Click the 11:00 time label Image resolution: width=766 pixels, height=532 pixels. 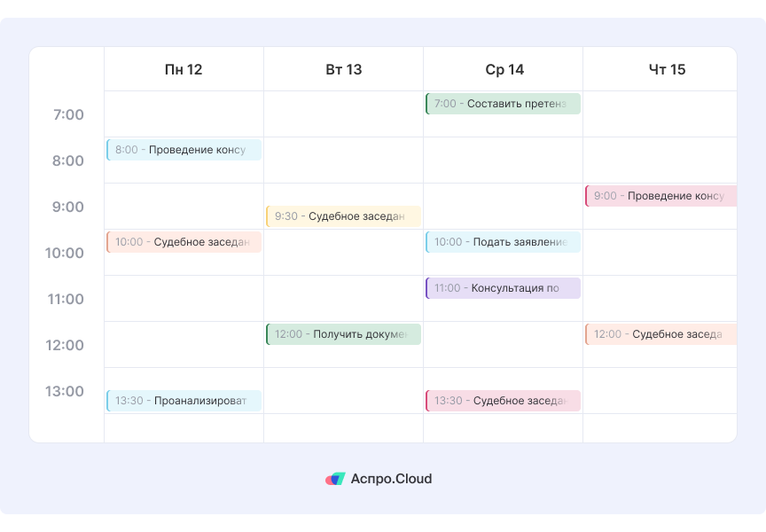[65, 299]
